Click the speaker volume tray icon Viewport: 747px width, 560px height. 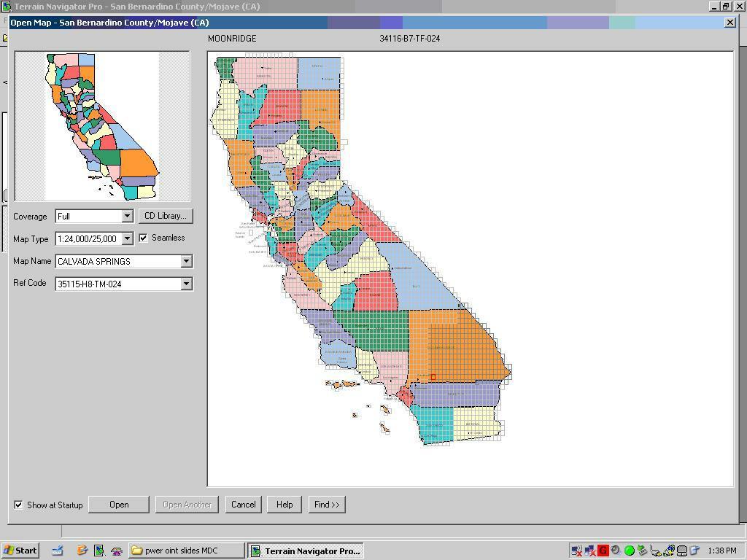tap(616, 551)
